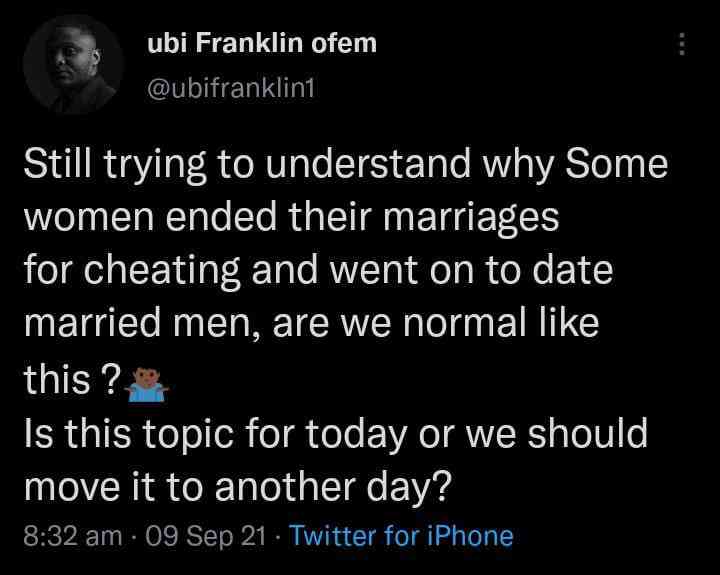720x575 pixels.
Task: Open ubi Franklin ofem's profile name
Action: pos(262,45)
